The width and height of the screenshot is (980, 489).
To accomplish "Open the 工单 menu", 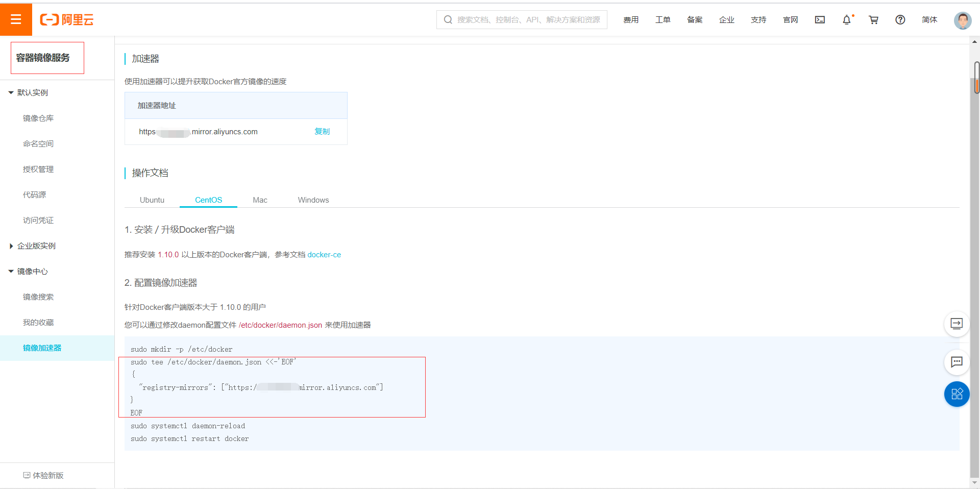I will click(663, 20).
